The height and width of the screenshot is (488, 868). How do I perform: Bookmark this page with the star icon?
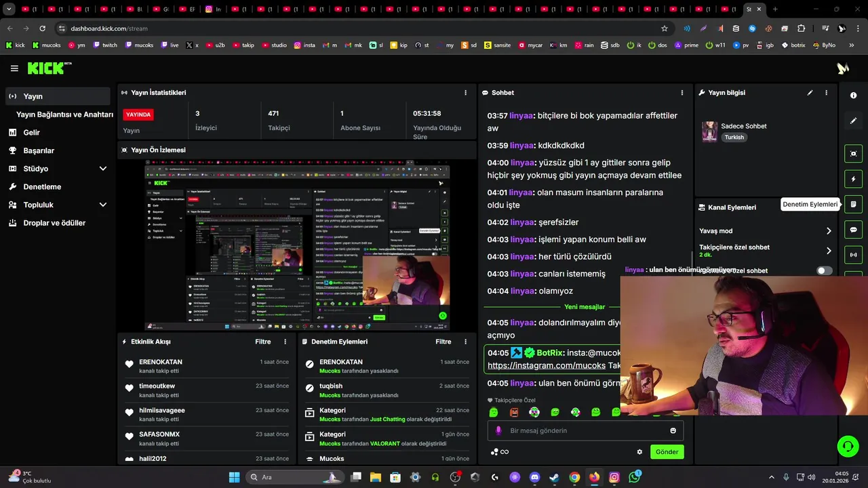click(x=665, y=28)
